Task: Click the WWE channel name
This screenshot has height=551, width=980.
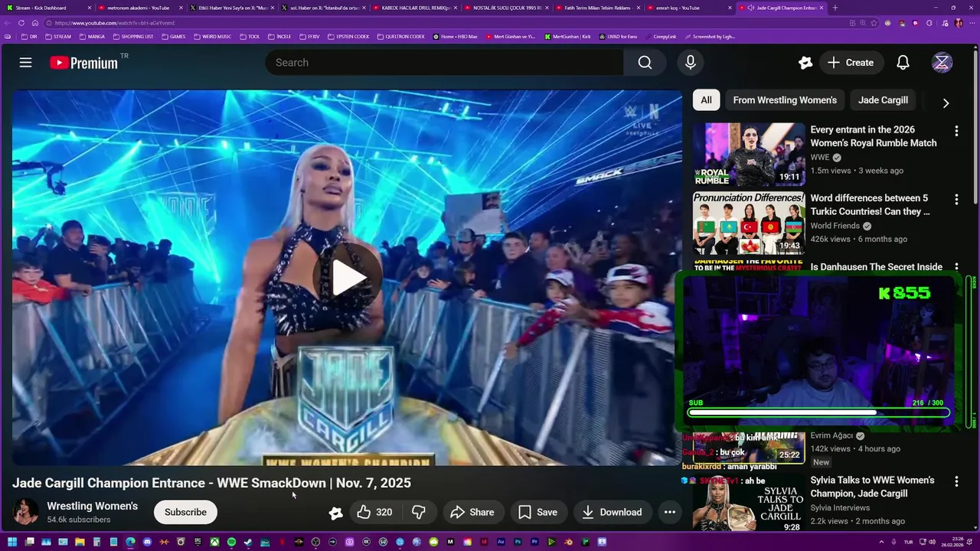Action: click(x=820, y=157)
